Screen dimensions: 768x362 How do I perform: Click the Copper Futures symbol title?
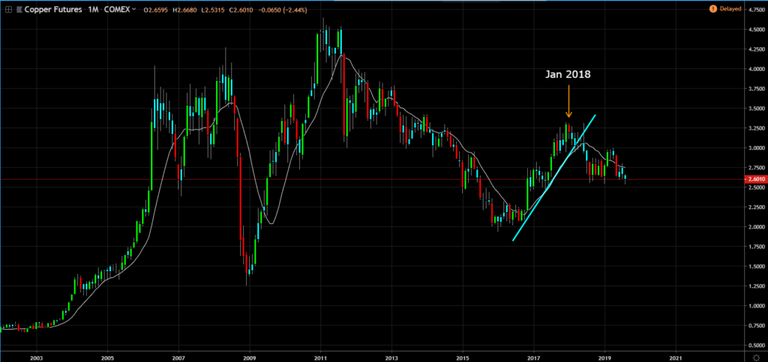click(x=53, y=9)
